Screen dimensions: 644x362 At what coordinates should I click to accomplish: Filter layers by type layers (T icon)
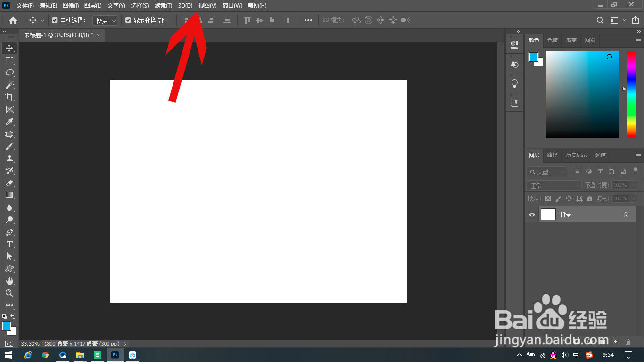600,172
